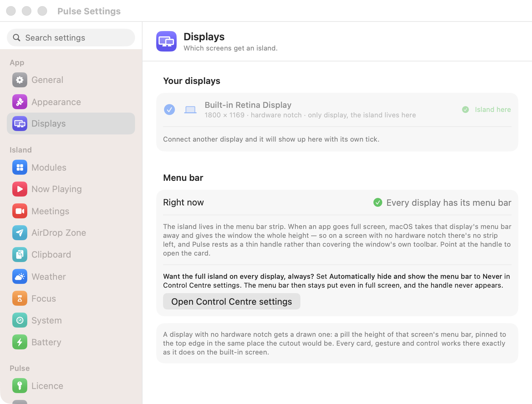Click the Now Playing play icon
This screenshot has width=532, height=404.
click(20, 189)
